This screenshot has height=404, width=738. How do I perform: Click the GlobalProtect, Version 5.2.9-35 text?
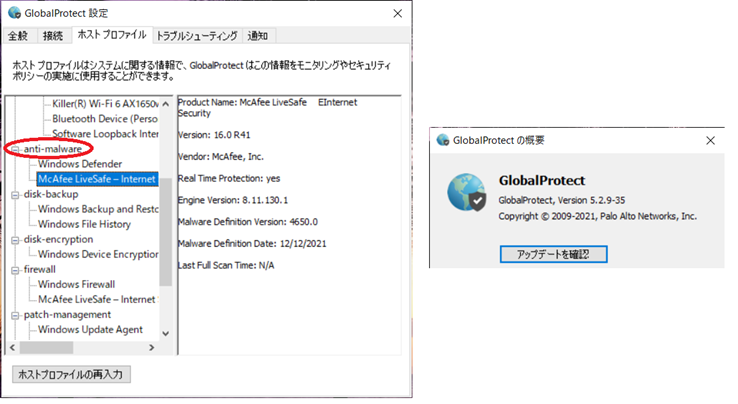562,200
